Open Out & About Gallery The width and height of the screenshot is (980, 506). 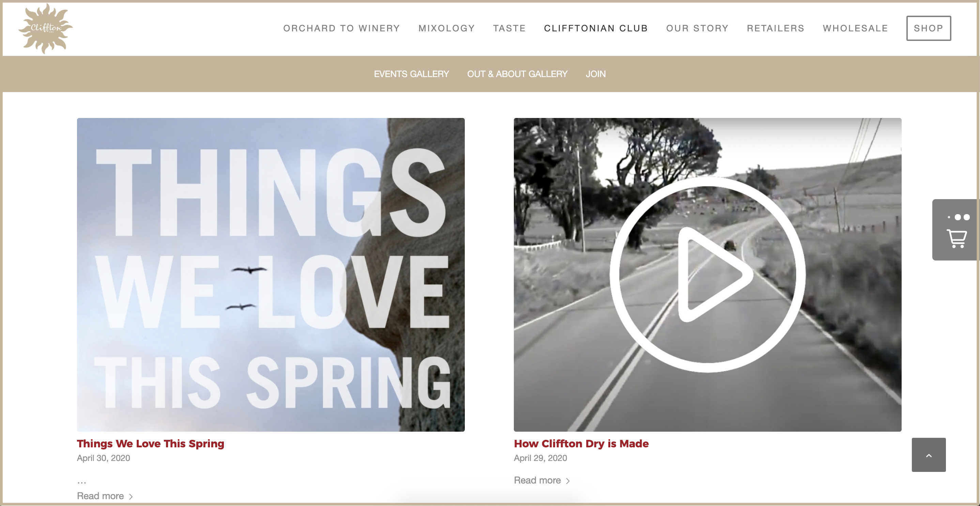(x=517, y=74)
